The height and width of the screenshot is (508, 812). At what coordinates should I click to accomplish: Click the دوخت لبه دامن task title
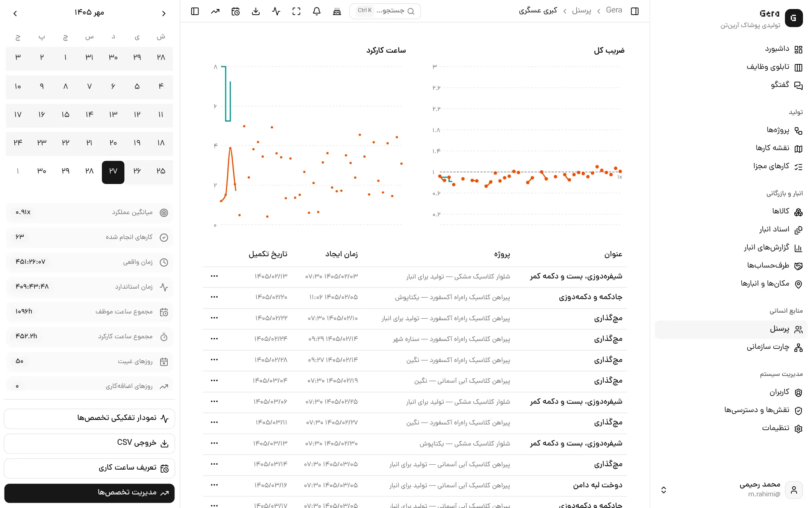coord(598,485)
